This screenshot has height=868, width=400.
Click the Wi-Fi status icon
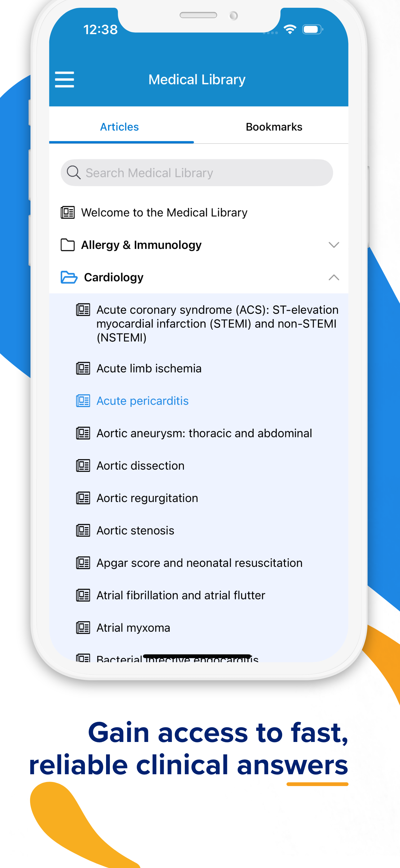pos(290,29)
